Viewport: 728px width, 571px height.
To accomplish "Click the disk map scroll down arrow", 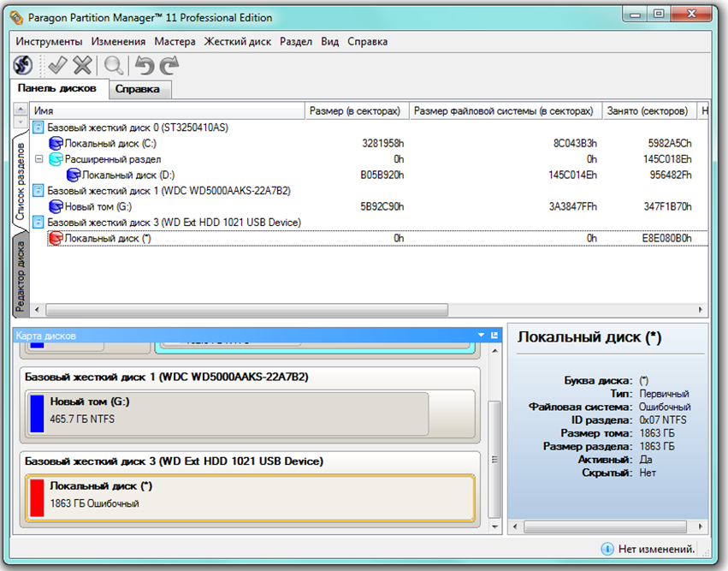I will (x=495, y=526).
